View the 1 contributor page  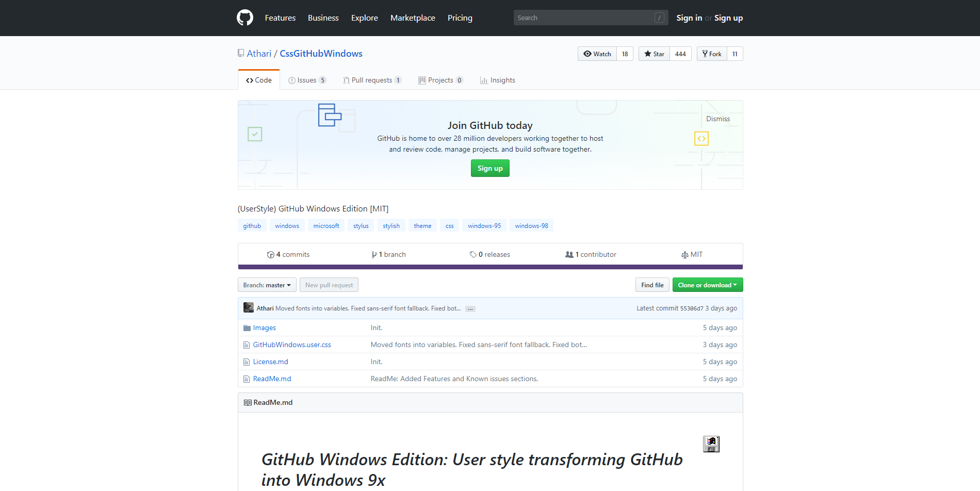591,254
